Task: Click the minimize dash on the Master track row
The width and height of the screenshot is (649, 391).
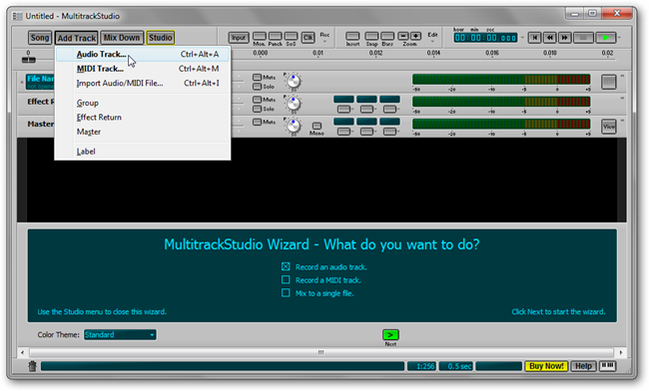Action: 622,120
